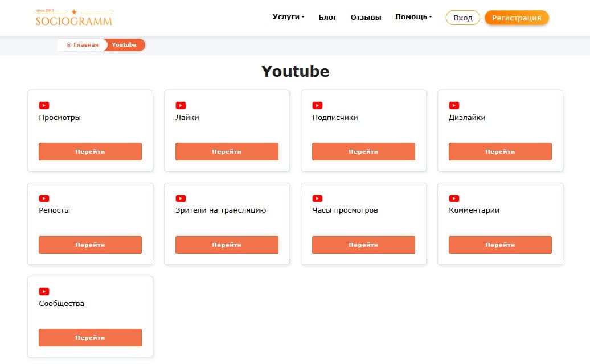Click the YouTube icon above Просмотры
The height and width of the screenshot is (364, 590).
pos(44,106)
